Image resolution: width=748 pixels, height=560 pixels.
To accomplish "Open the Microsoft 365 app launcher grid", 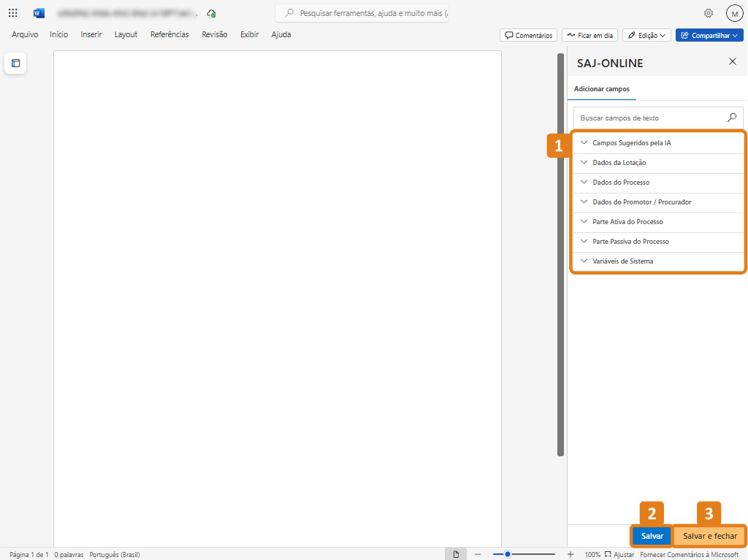I will click(x=13, y=13).
